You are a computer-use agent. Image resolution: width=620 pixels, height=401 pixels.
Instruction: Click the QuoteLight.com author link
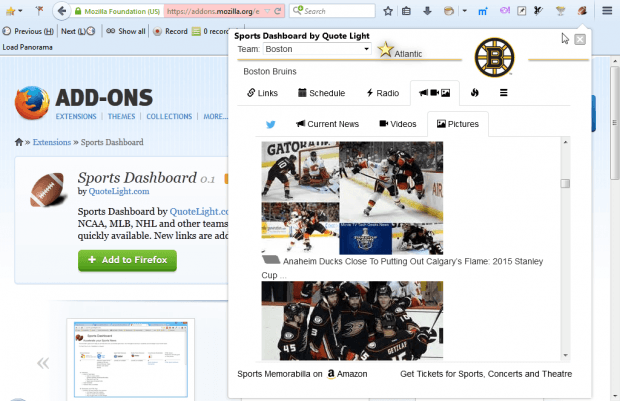(119, 191)
